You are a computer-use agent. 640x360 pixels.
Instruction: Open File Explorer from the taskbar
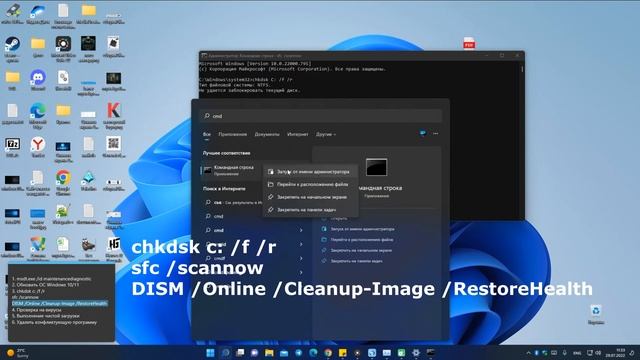point(269,353)
